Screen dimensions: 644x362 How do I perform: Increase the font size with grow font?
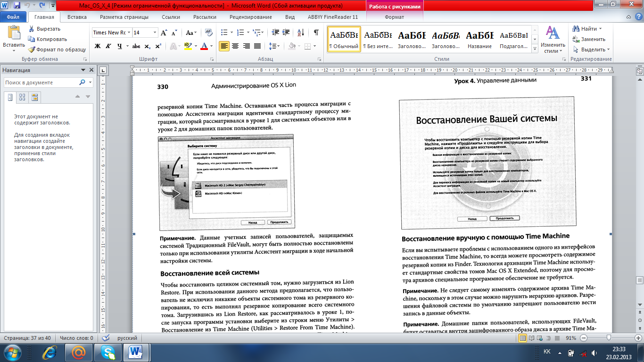pos(164,33)
